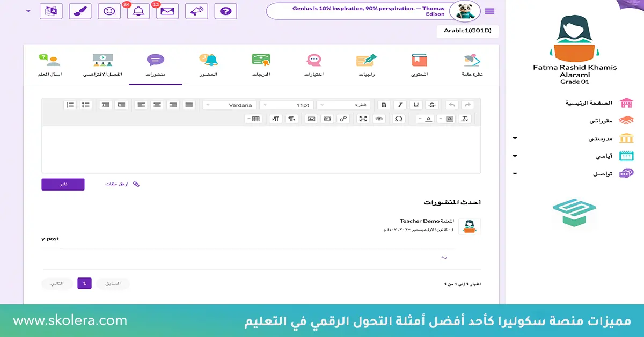
Task: Click the ارفق ملفات attach files link
Action: (x=122, y=184)
